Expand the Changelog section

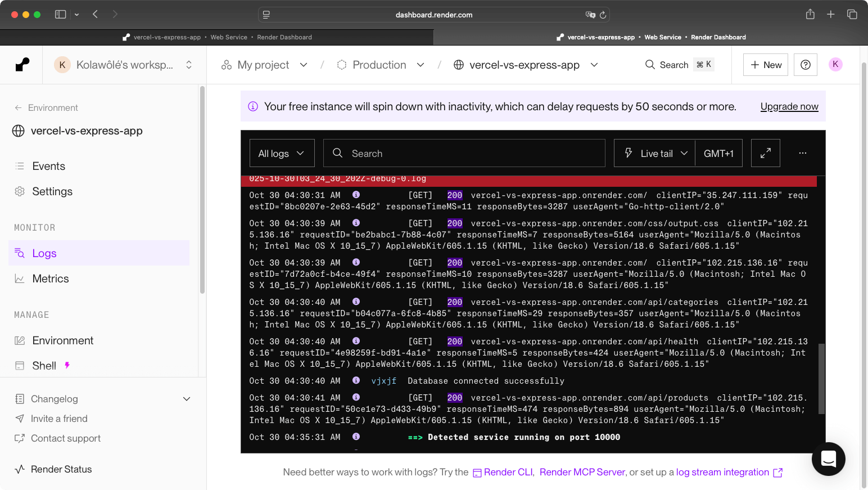186,398
